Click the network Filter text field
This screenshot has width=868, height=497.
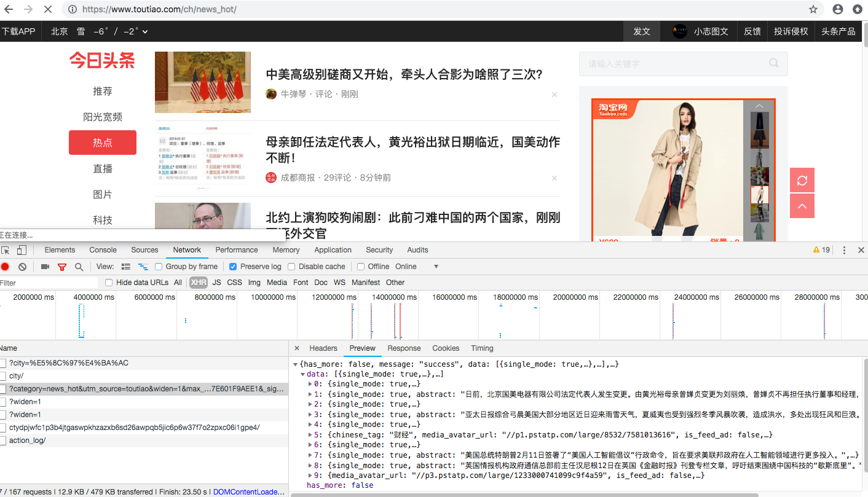tap(49, 283)
